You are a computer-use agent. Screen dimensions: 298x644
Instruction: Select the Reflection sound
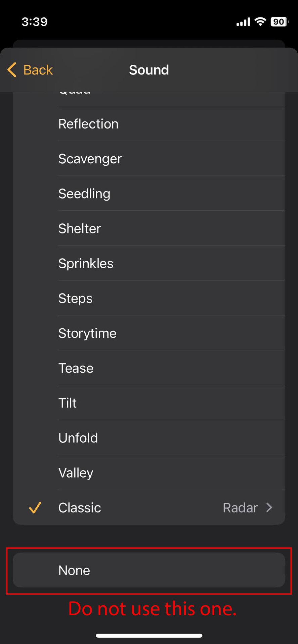coord(88,124)
